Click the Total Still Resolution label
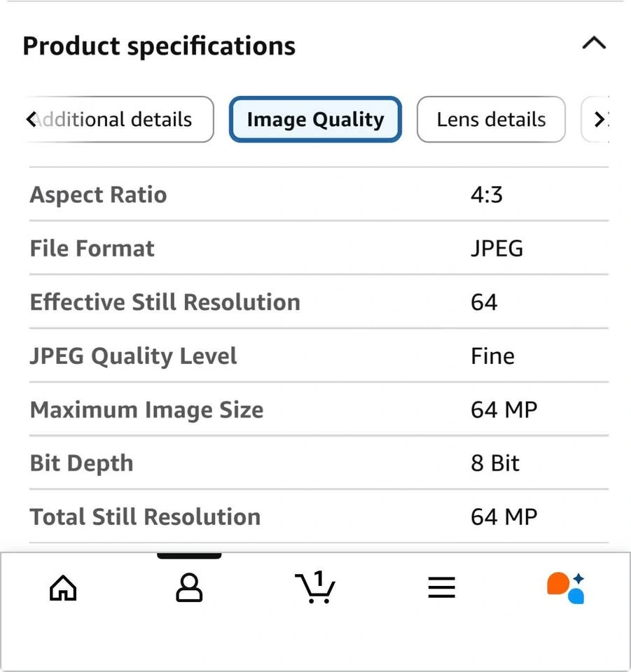 [x=145, y=517]
